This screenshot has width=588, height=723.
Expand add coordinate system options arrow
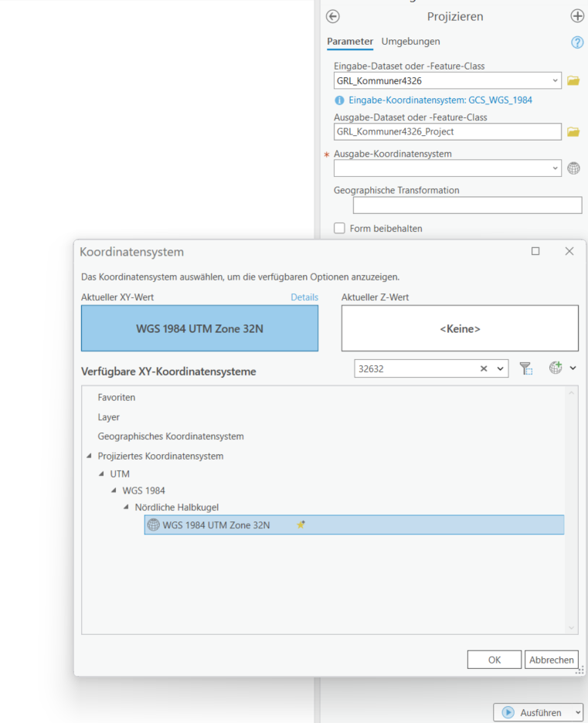[x=573, y=368]
